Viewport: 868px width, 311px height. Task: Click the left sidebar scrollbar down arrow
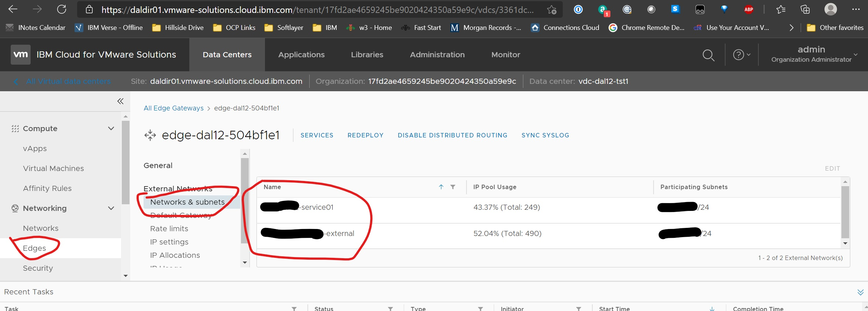[125, 276]
